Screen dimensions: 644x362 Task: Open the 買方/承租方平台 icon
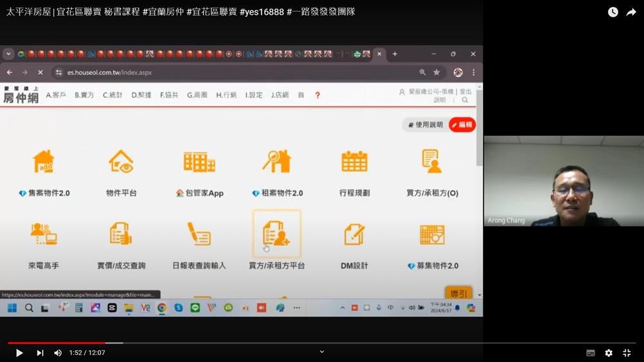pyautogui.click(x=277, y=234)
